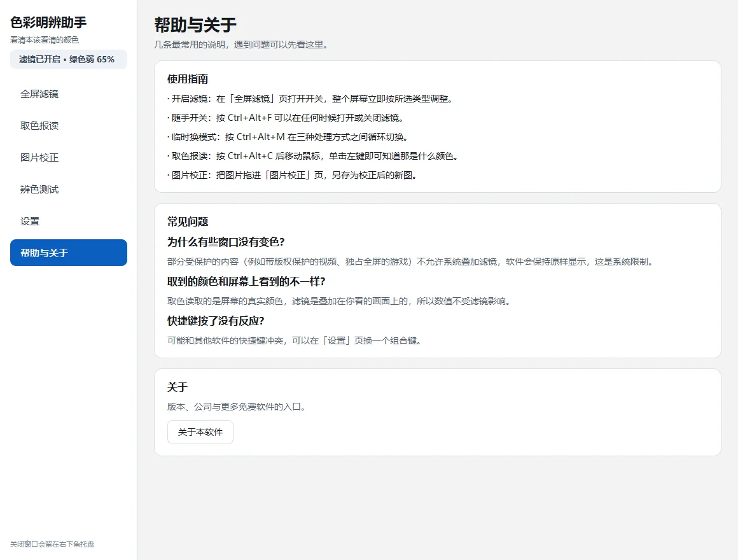Viewport: 738px width, 560px height.
Task: Go to 取色报读 in the sidebar
Action: tap(69, 125)
